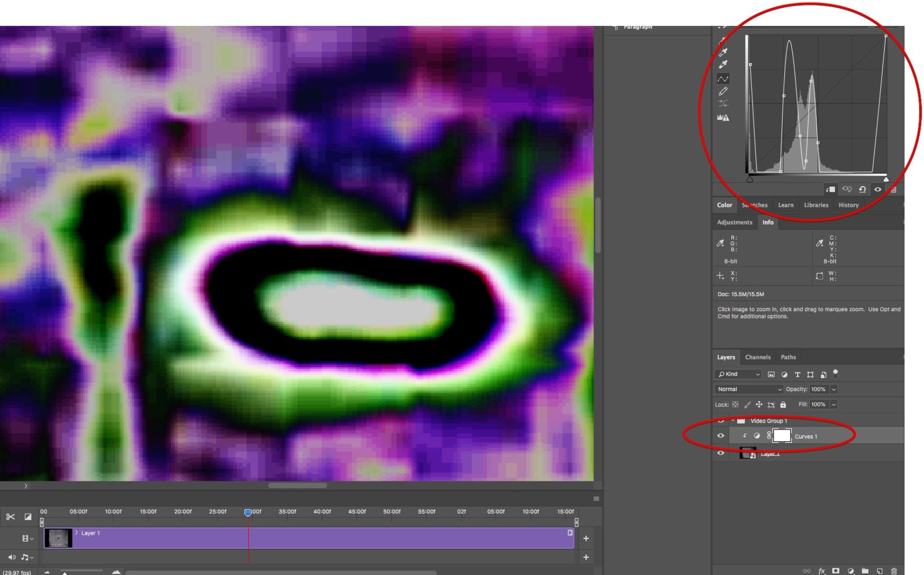
Task: Click the clip to layer icon
Action: pyautogui.click(x=830, y=189)
